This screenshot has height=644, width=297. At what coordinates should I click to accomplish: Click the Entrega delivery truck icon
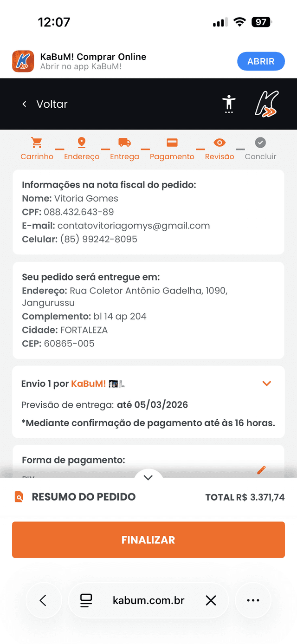coord(124,143)
